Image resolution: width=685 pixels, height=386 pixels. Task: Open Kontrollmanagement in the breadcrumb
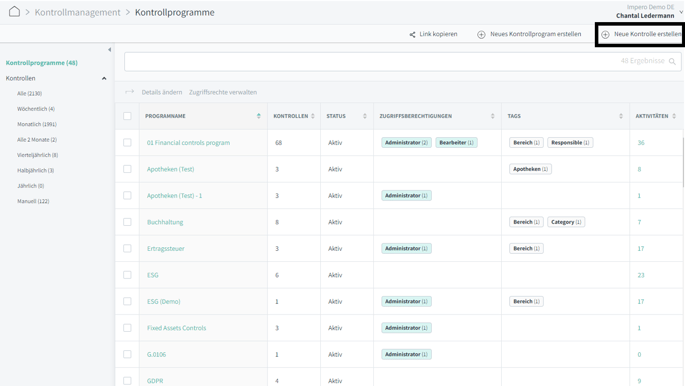[x=77, y=12]
